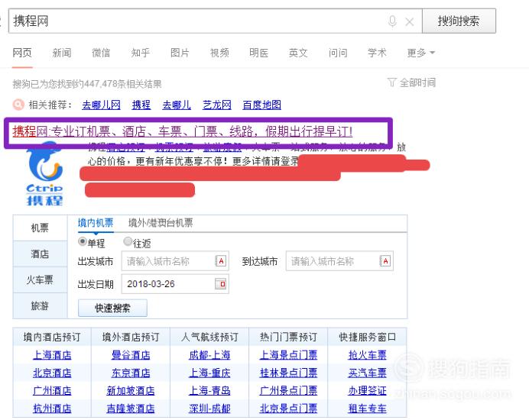Click the 去哪儿 related suggestion
Viewport: 529px width, 420px height.
pos(177,105)
